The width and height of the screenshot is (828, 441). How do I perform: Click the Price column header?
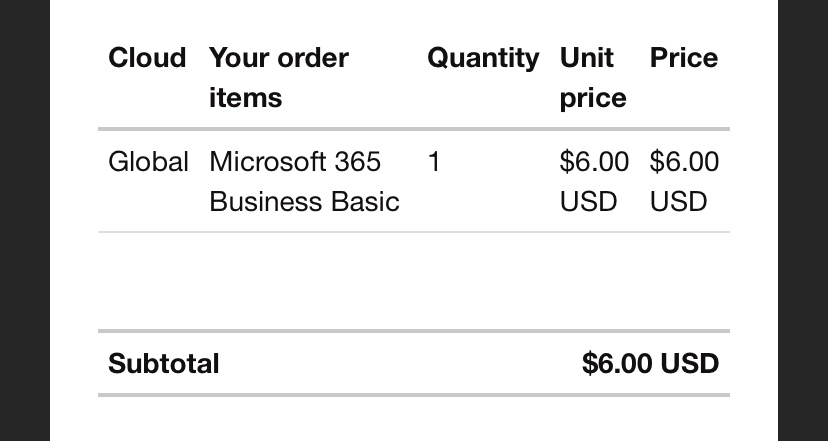684,58
